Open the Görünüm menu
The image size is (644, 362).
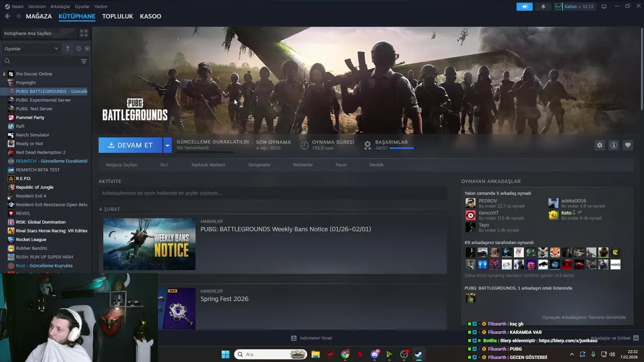point(37,7)
